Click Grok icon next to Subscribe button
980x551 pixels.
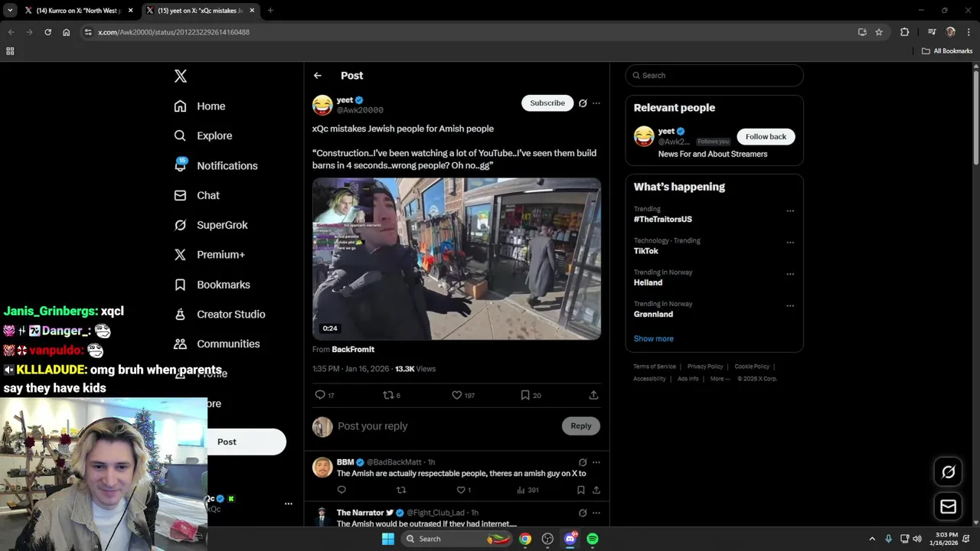pos(583,103)
